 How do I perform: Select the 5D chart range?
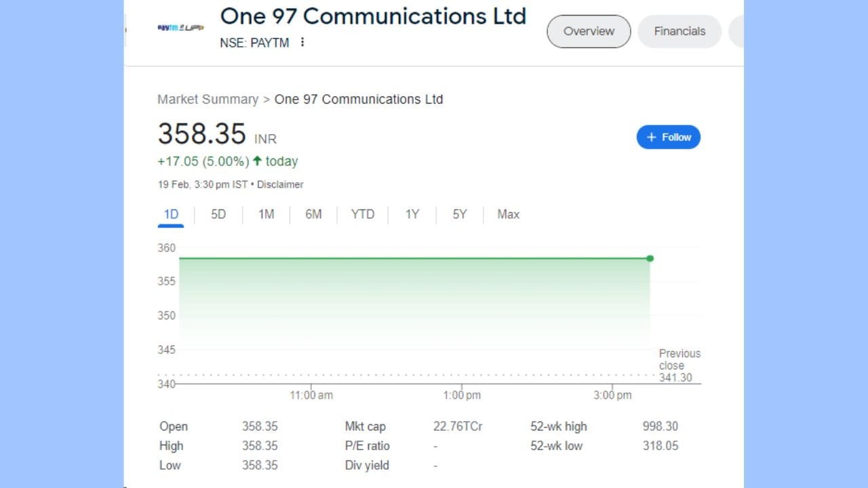[x=218, y=215]
